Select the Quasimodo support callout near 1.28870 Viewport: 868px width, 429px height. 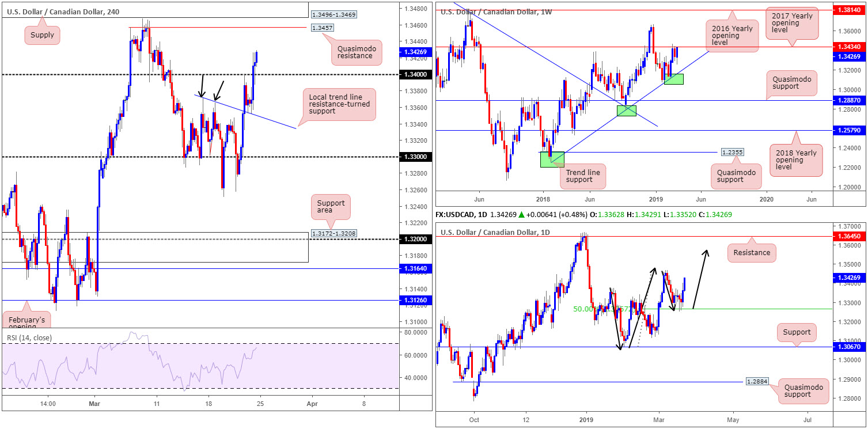(791, 82)
